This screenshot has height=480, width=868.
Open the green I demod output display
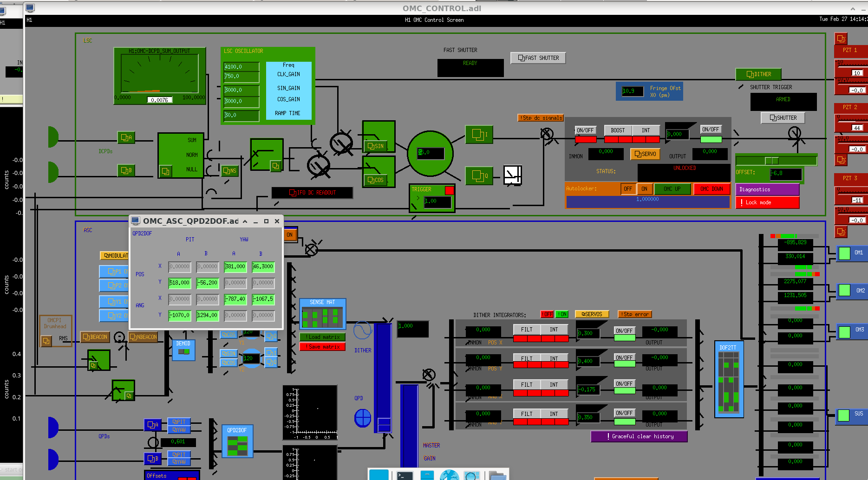(x=479, y=135)
